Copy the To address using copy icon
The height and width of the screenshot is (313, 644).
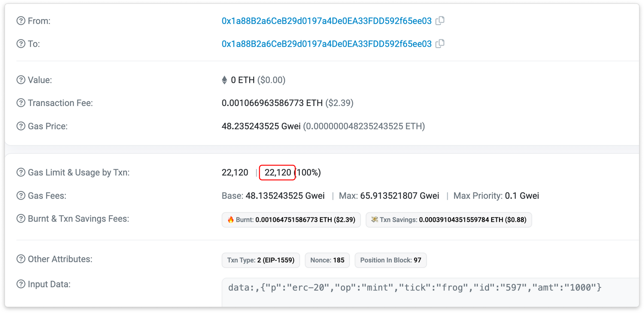click(440, 44)
